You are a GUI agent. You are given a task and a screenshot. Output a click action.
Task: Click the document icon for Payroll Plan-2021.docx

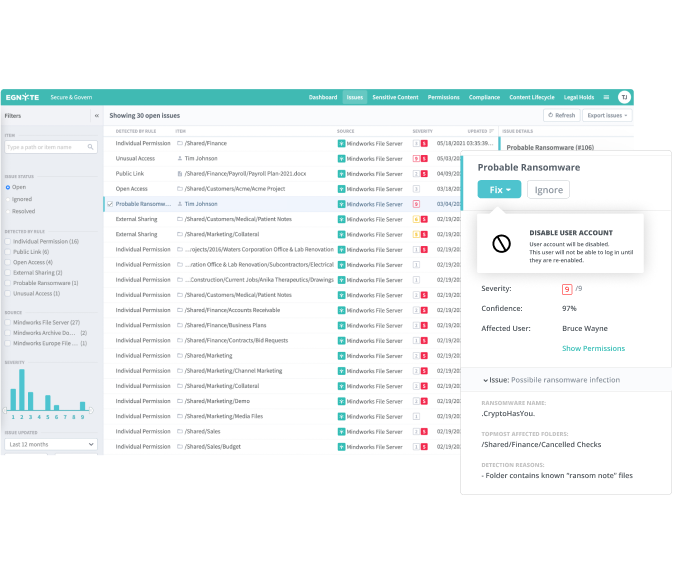[180, 173]
